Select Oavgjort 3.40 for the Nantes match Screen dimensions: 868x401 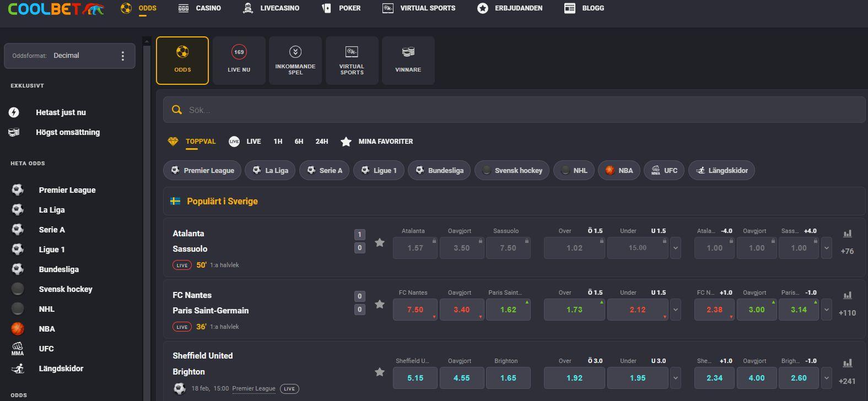(x=462, y=310)
